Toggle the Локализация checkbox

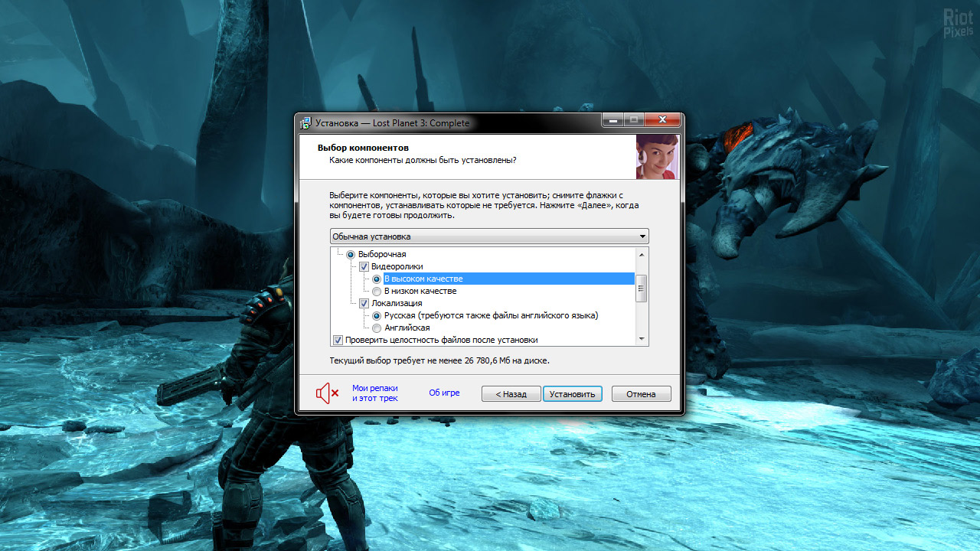(x=364, y=303)
